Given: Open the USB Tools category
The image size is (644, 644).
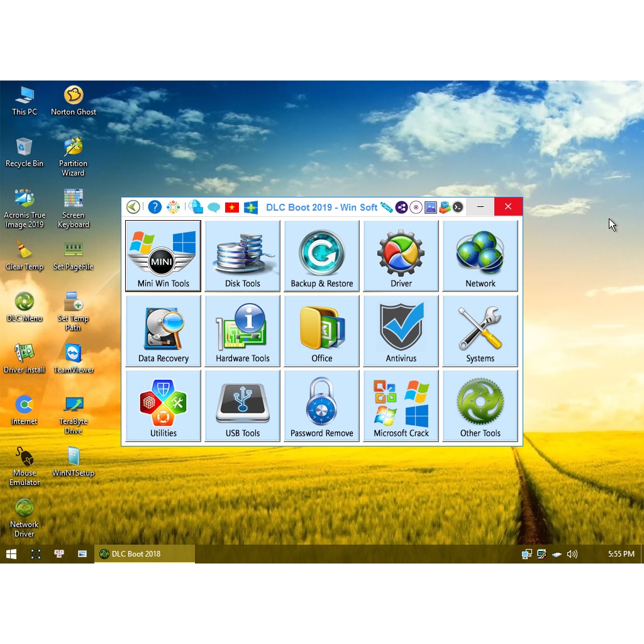Looking at the screenshot, I should (242, 405).
